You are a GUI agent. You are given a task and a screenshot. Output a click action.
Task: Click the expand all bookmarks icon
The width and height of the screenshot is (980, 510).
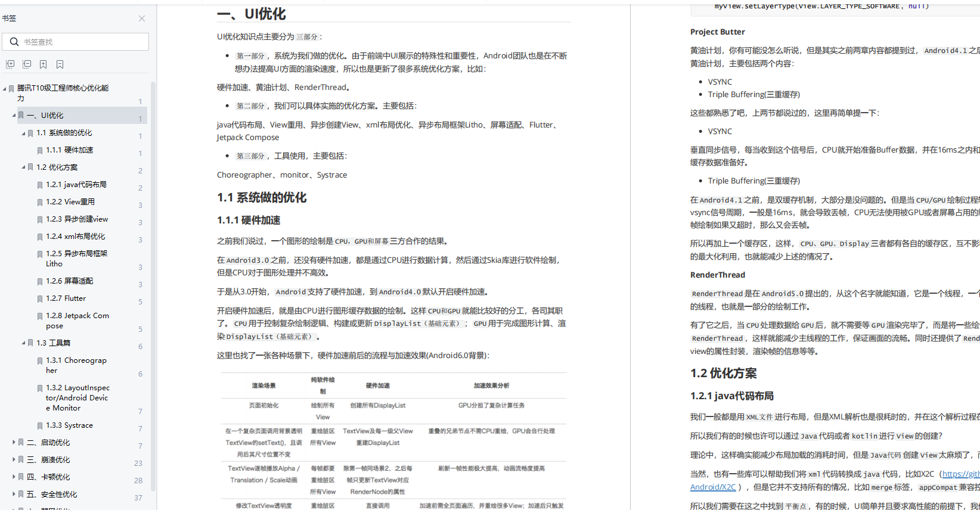[10, 64]
